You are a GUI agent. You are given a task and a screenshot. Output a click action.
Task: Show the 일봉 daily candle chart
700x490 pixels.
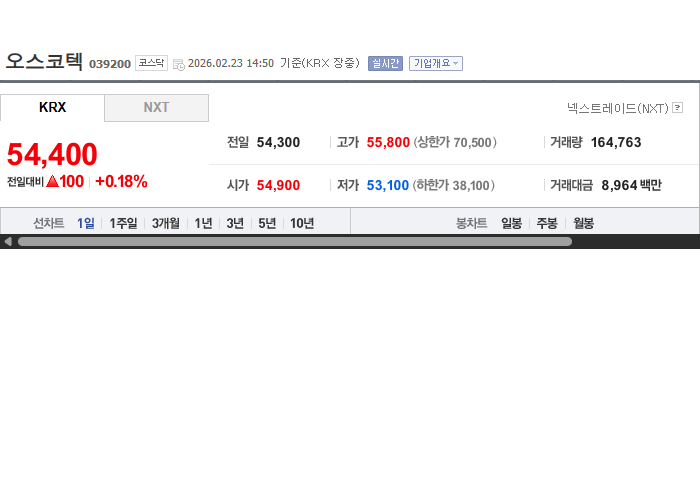(511, 223)
